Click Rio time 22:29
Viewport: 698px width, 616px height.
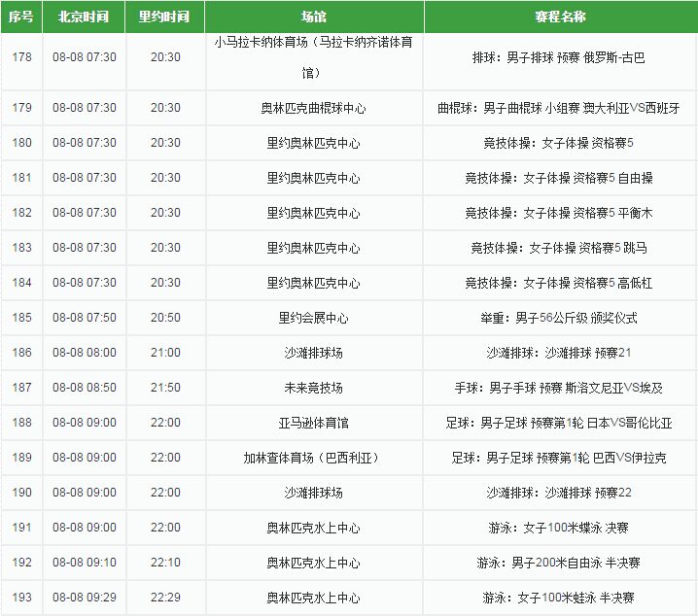(165, 598)
